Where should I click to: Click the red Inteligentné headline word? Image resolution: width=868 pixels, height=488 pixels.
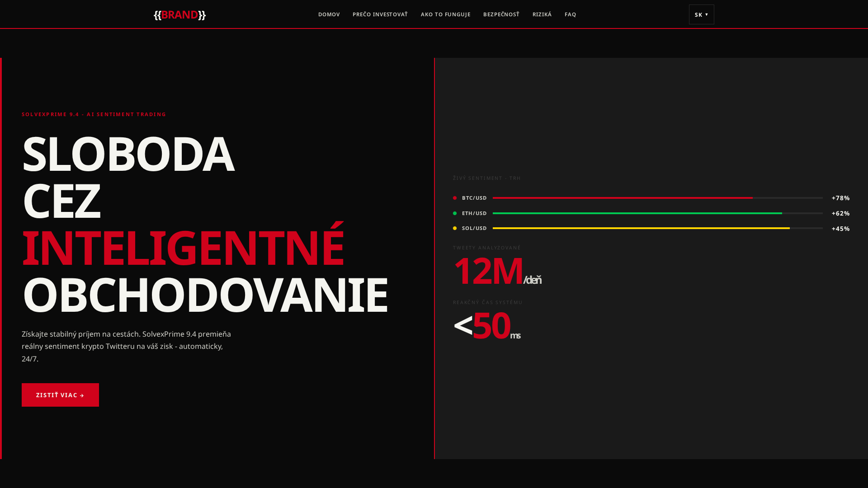pos(183,248)
